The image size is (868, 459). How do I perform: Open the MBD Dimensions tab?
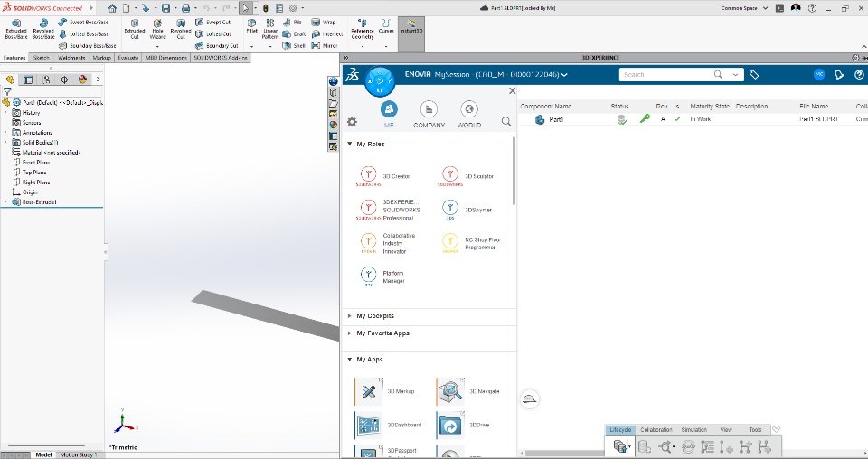pos(166,58)
